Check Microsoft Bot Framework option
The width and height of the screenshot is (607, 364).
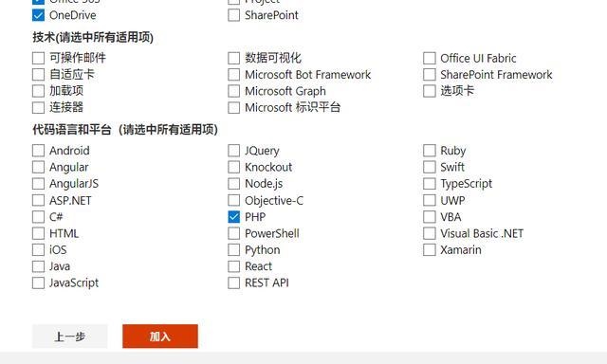click(234, 74)
